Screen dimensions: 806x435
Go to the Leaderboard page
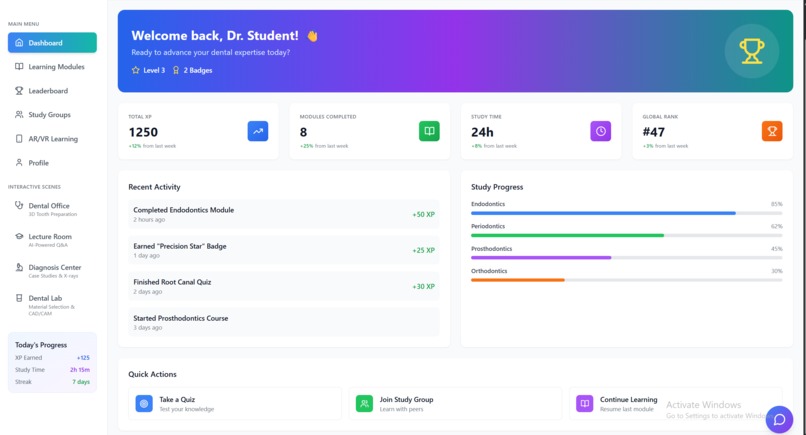pyautogui.click(x=52, y=90)
